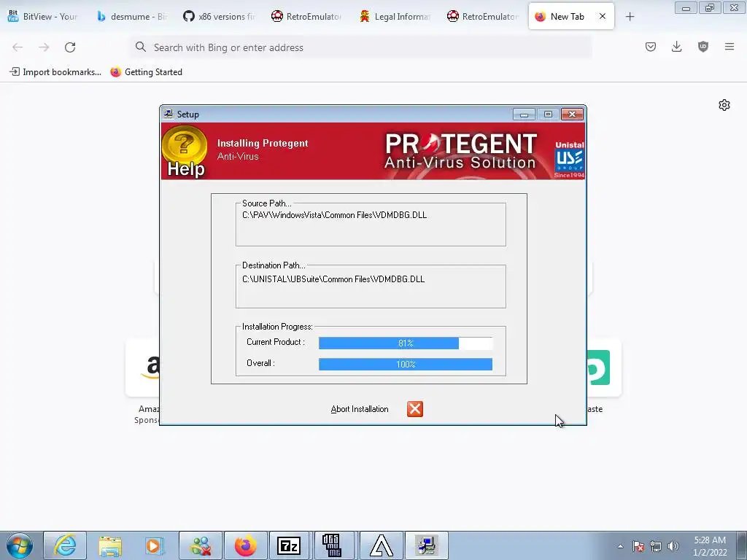Click the Setup window title icon

coord(169,114)
